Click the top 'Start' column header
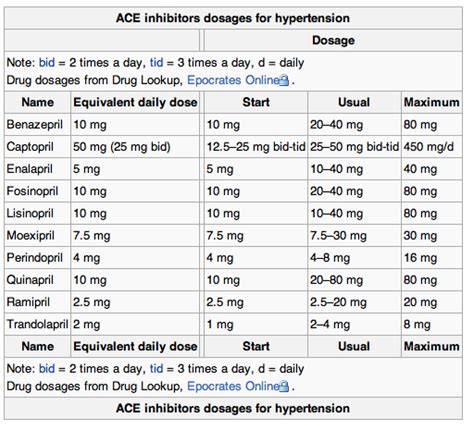 256,102
